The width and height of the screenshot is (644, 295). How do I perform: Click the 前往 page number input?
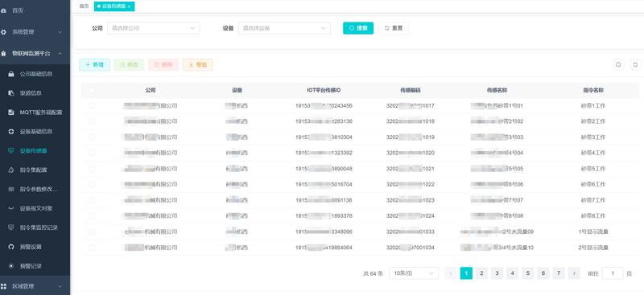tap(613, 273)
